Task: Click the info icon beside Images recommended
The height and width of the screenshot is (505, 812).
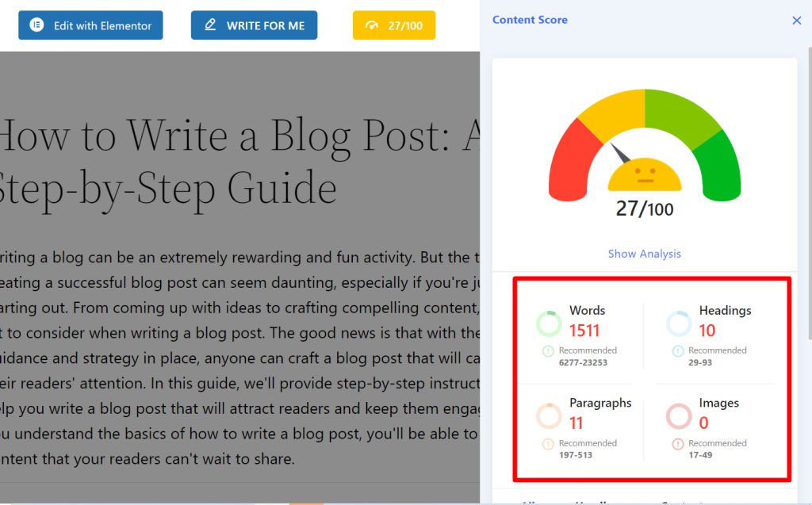Action: coord(677,444)
